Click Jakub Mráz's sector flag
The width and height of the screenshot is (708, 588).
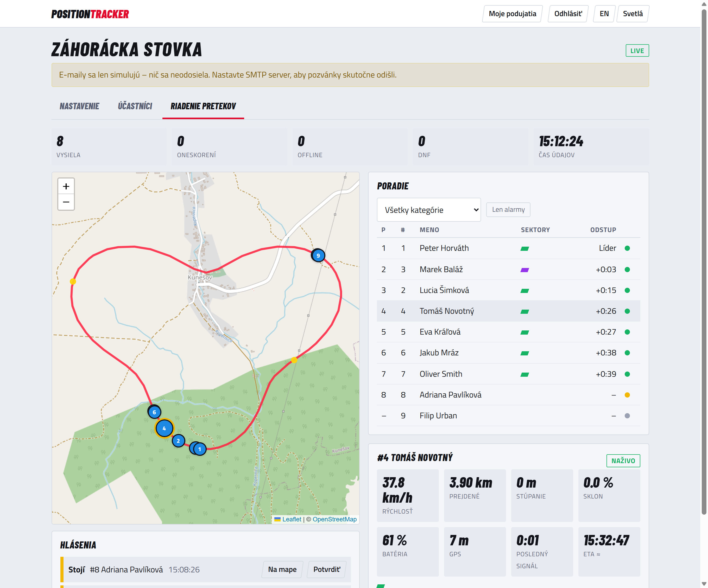click(524, 354)
